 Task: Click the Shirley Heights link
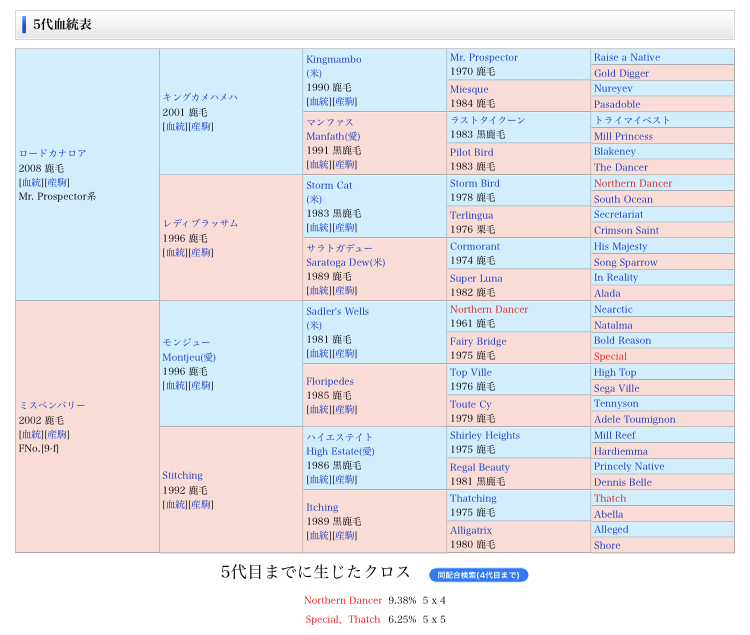pos(484,435)
